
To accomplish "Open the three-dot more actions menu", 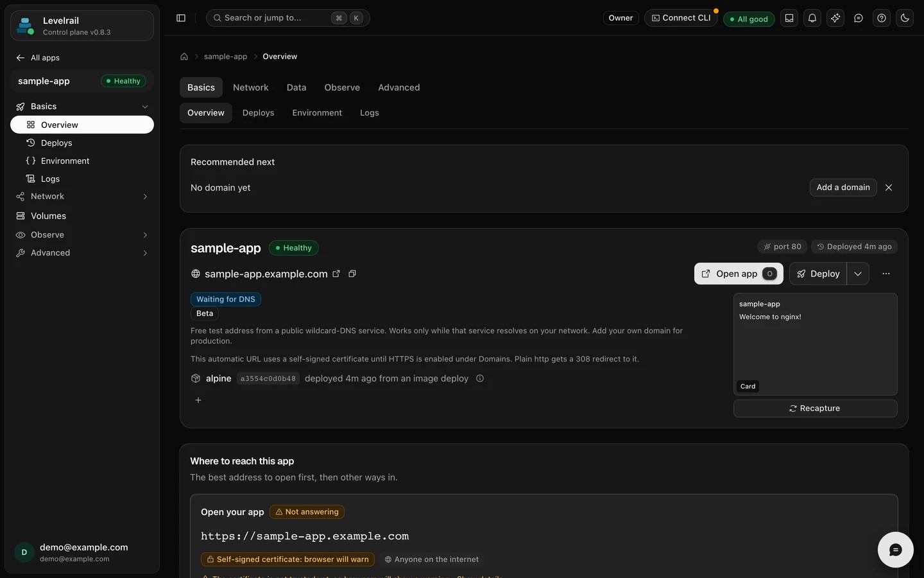I will click(x=886, y=274).
